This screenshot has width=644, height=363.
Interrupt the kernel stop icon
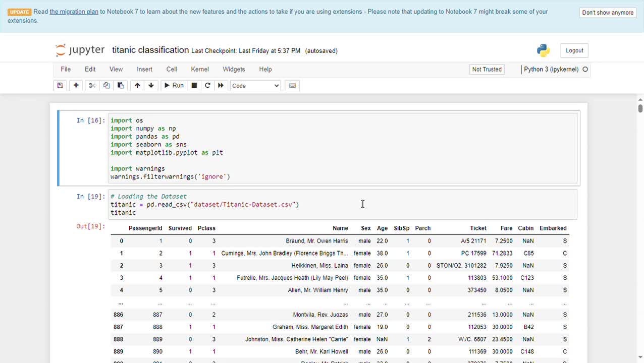tap(194, 86)
